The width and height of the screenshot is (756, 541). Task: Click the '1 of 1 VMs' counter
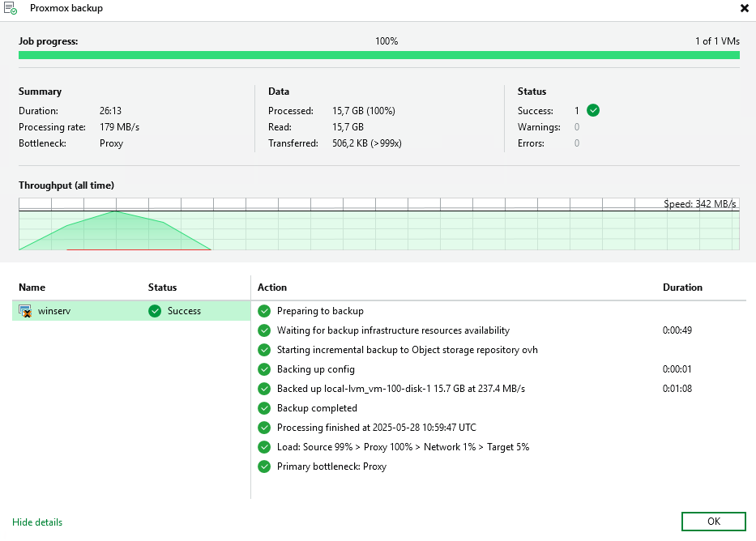[x=717, y=41]
